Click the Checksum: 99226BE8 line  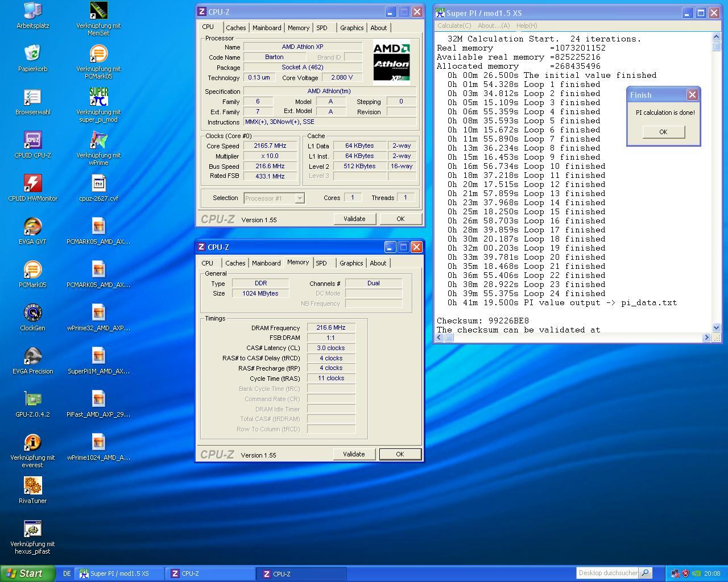(483, 321)
